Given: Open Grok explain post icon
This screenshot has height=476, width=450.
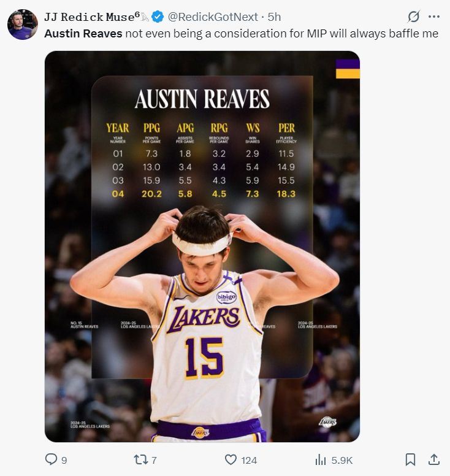Looking at the screenshot, I should coord(414,17).
